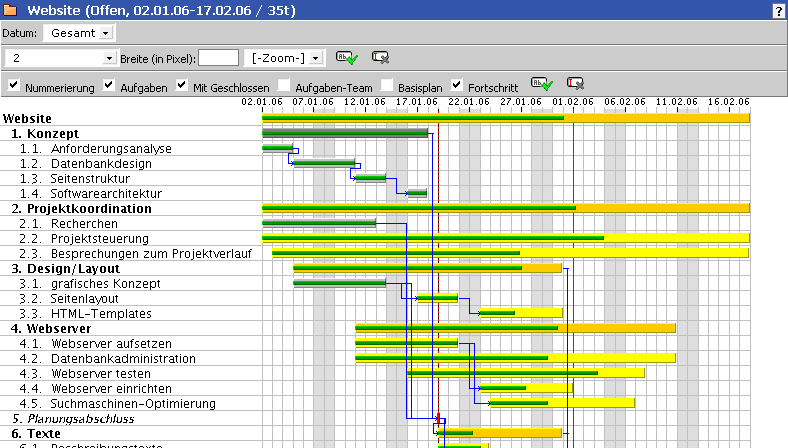Image resolution: width=788 pixels, height=448 pixels.
Task: Reset display options via cancel icon after Fortschritt
Action: pos(575,83)
